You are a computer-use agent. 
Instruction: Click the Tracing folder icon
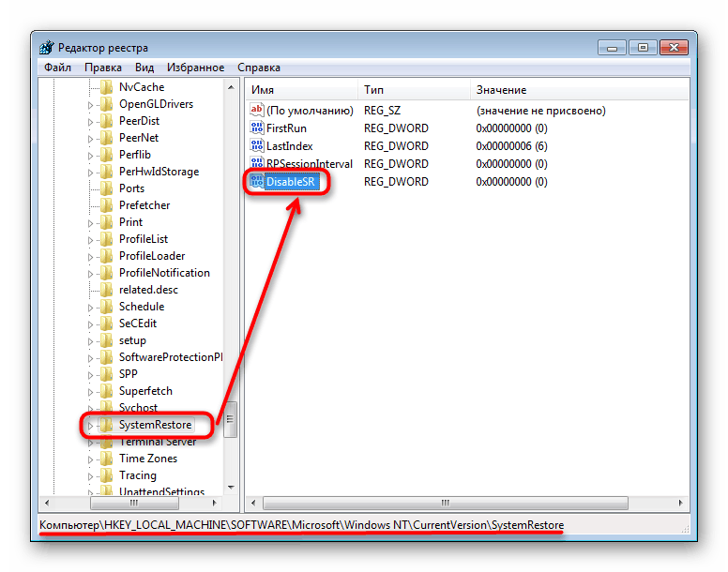(x=107, y=475)
